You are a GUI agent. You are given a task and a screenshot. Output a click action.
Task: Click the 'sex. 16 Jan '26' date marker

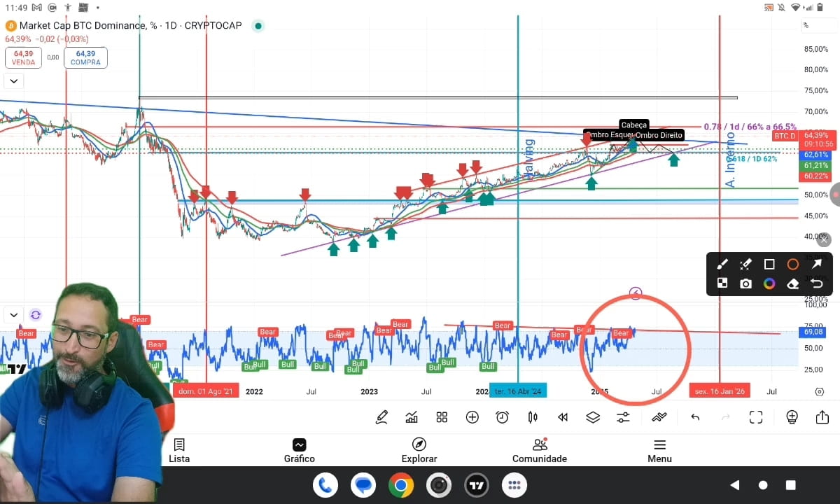(x=719, y=391)
